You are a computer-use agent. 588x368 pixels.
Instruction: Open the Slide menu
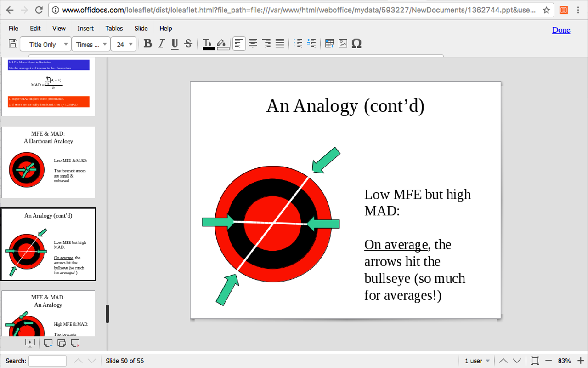click(141, 28)
